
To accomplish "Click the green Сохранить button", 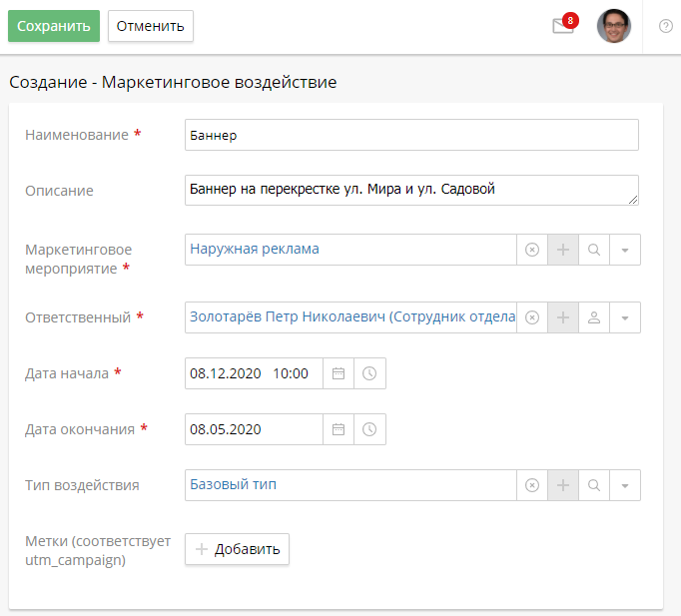I will pyautogui.click(x=54, y=26).
